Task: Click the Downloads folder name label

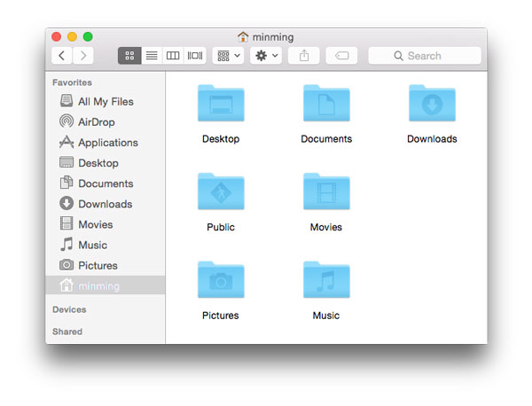Action: click(x=432, y=138)
